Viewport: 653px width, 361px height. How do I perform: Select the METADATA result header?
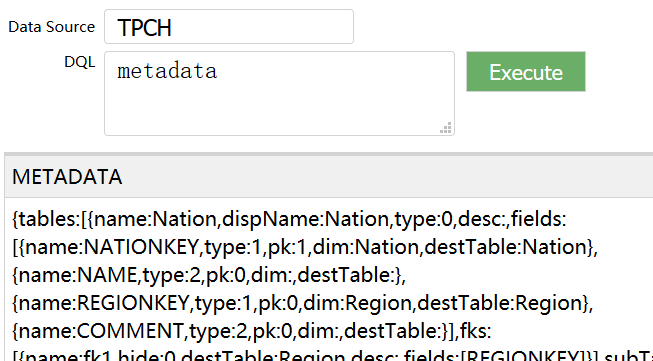click(x=329, y=177)
